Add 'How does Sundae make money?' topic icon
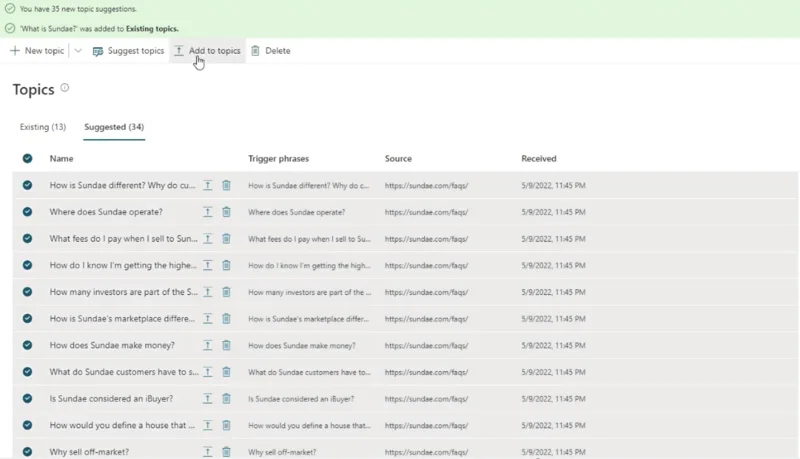This screenshot has width=800, height=459. (x=208, y=345)
